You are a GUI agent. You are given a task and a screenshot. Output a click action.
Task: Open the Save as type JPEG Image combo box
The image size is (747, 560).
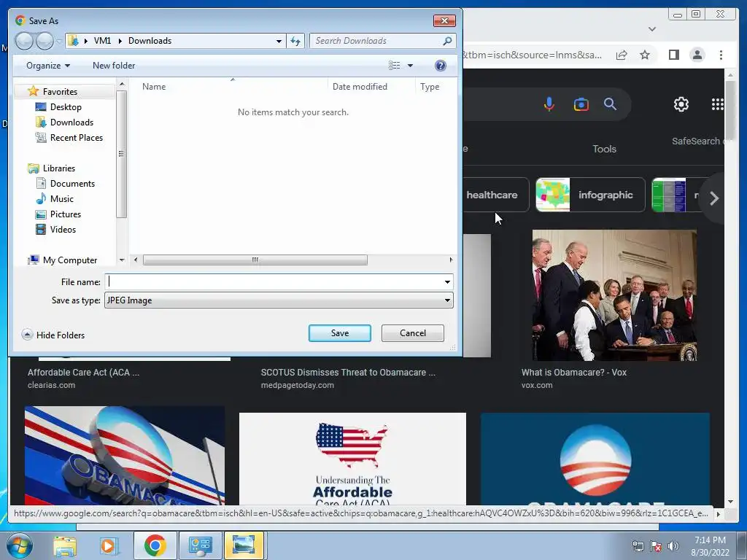[x=279, y=300]
